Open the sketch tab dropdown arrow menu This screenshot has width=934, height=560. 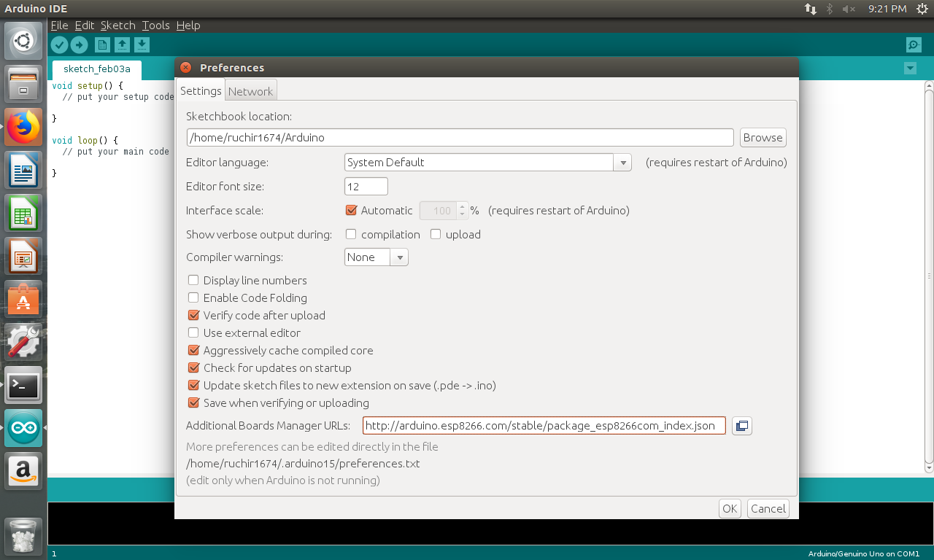coord(910,69)
